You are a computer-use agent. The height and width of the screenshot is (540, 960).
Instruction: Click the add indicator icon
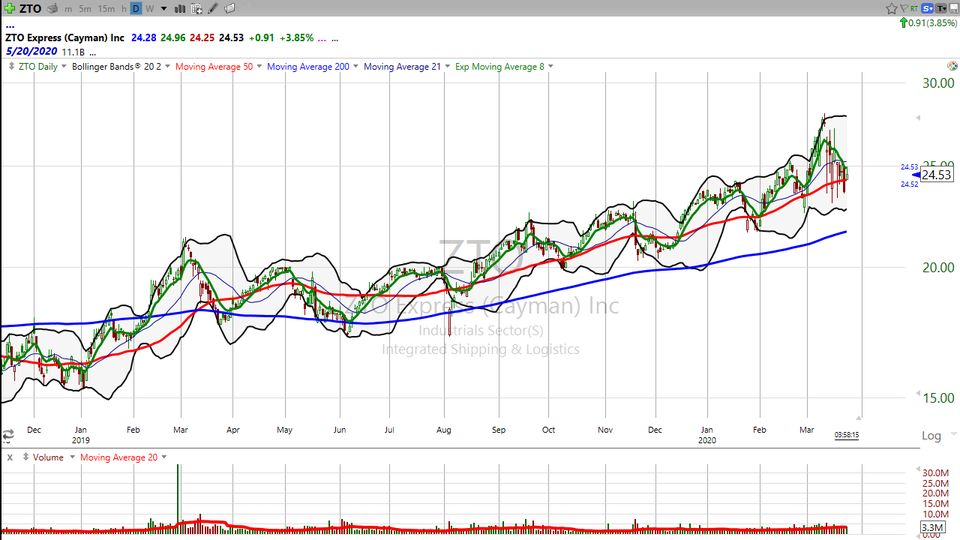click(197, 9)
